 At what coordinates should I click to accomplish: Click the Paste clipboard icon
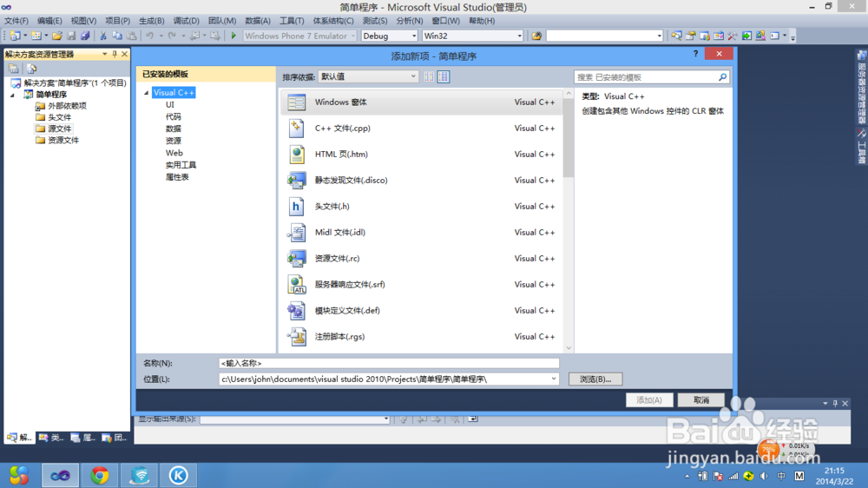pyautogui.click(x=132, y=36)
